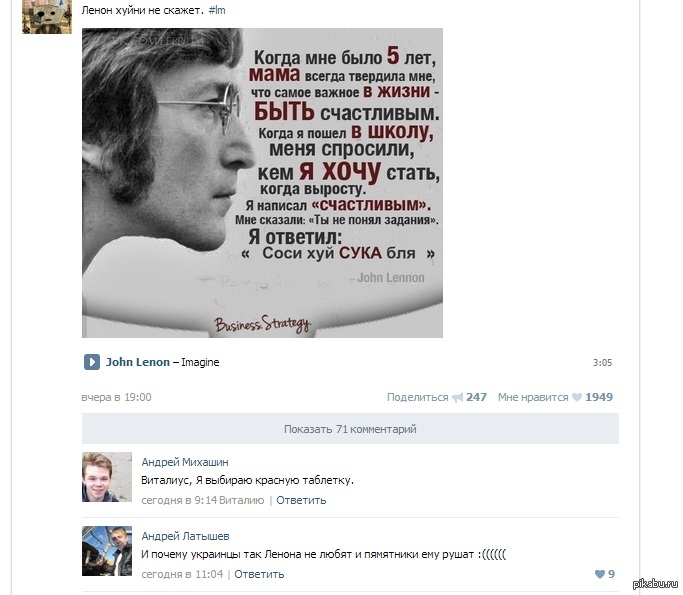Open the #lm hashtag link

point(217,10)
